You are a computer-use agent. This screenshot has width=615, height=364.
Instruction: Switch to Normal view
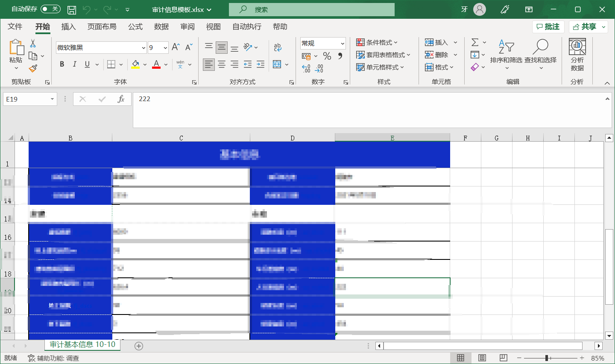tap(460, 358)
